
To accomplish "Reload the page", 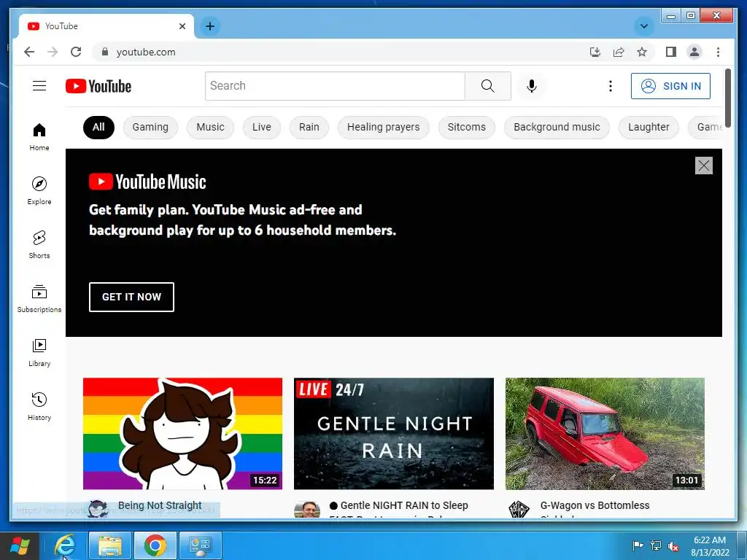I will (76, 52).
